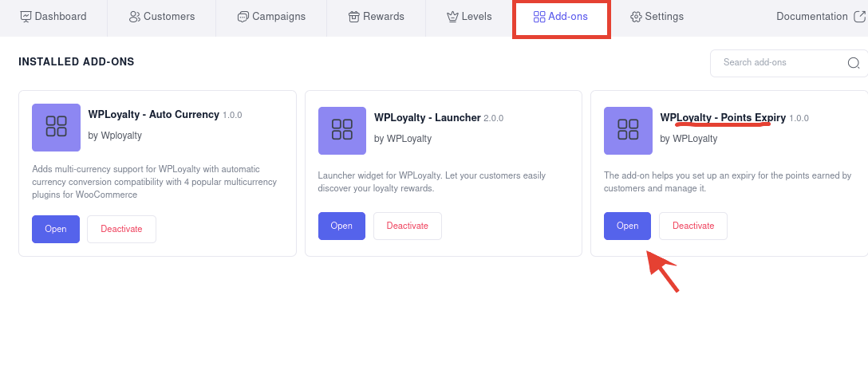
Task: Open the Launcher add-on
Action: 341,226
